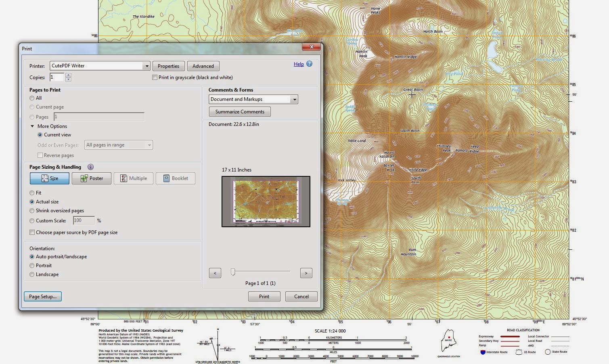Collapse the More Options section
Image resolution: width=609 pixels, height=364 pixels.
(x=33, y=126)
